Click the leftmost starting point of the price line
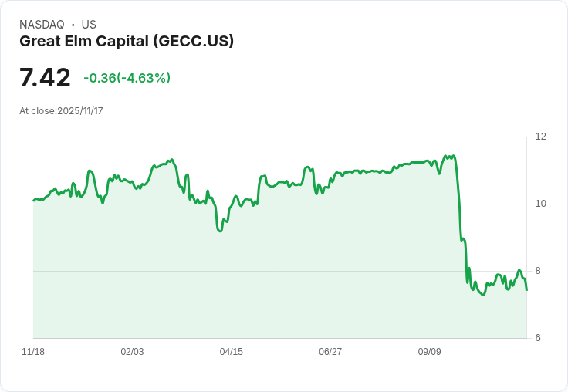The height and width of the screenshot is (392, 568). coord(34,200)
